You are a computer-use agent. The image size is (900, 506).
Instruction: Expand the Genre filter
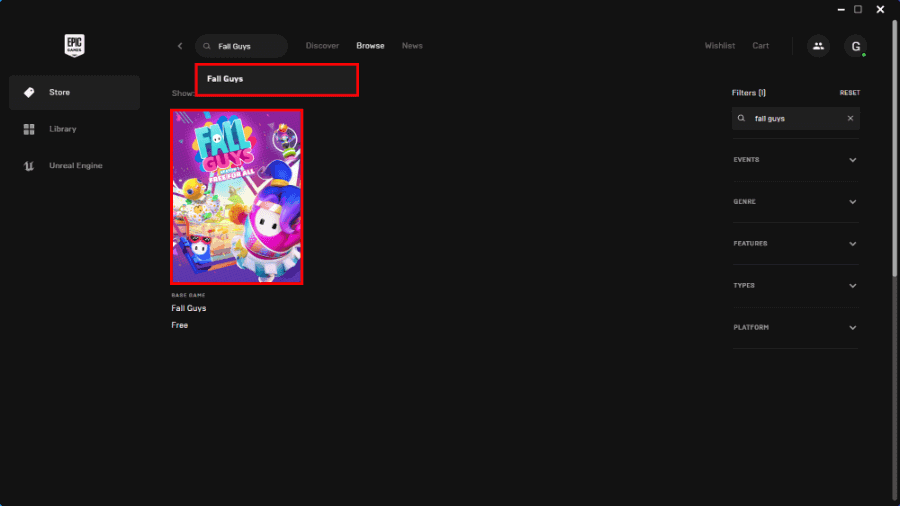pos(796,202)
